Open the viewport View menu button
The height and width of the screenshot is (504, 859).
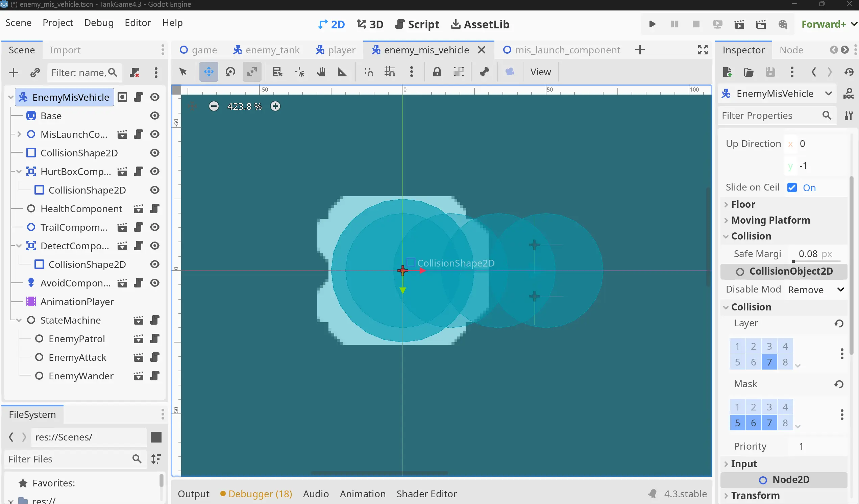tap(540, 72)
